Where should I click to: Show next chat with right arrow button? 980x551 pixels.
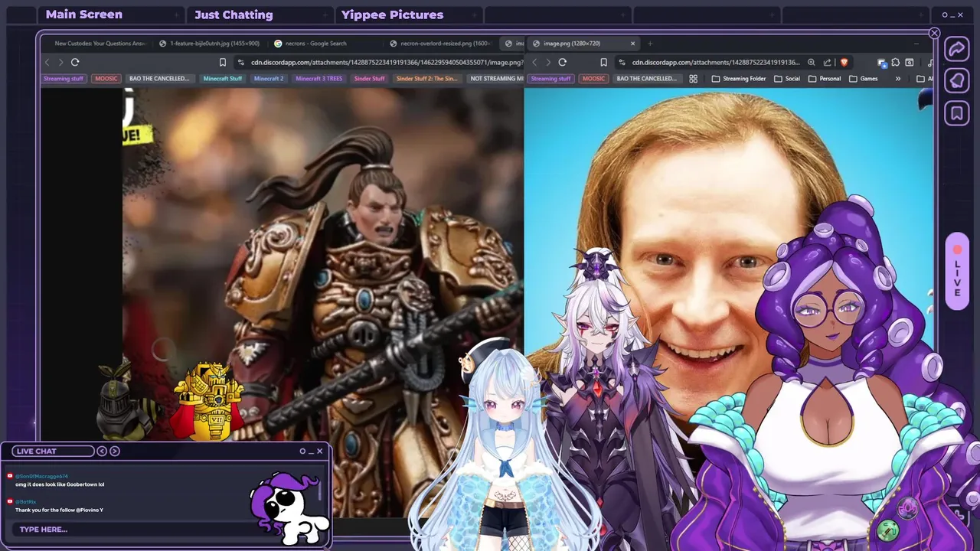115,451
